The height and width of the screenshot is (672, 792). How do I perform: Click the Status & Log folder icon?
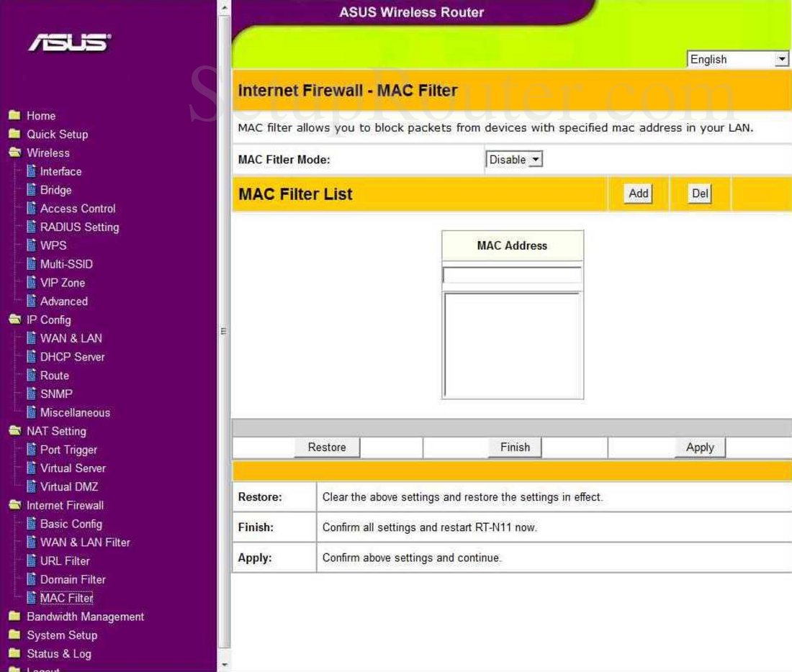[x=16, y=653]
